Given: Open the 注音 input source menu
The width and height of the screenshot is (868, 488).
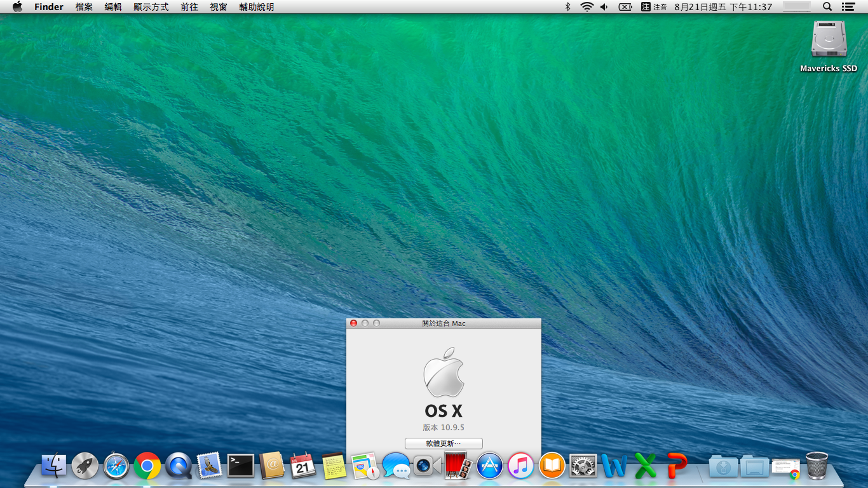Looking at the screenshot, I should [654, 7].
